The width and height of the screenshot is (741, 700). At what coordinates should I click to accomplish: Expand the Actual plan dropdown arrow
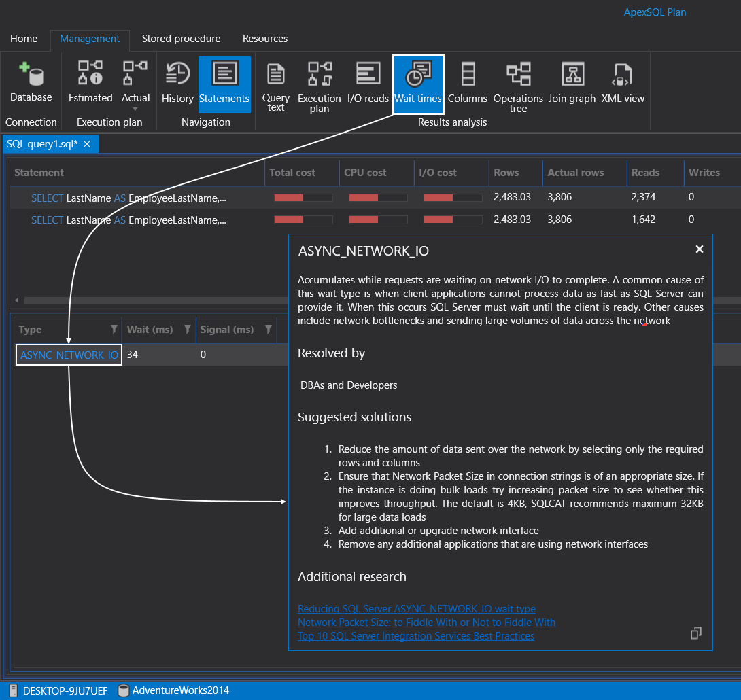[x=135, y=109]
